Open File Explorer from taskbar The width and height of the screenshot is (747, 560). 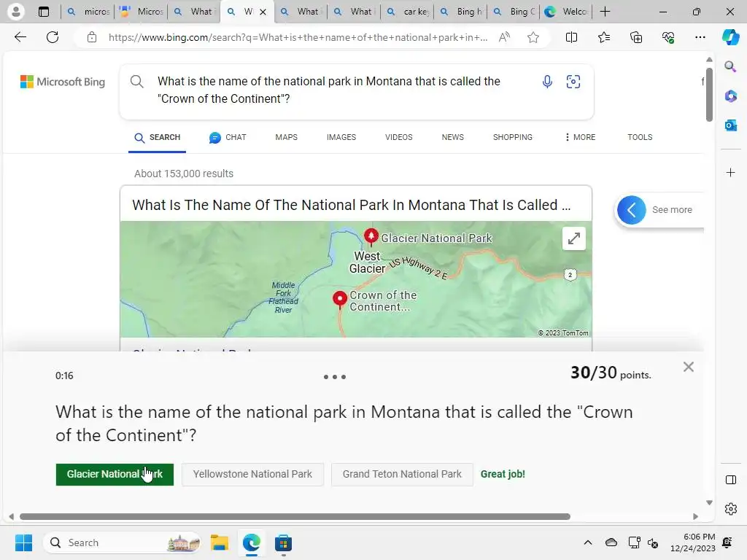pos(219,542)
